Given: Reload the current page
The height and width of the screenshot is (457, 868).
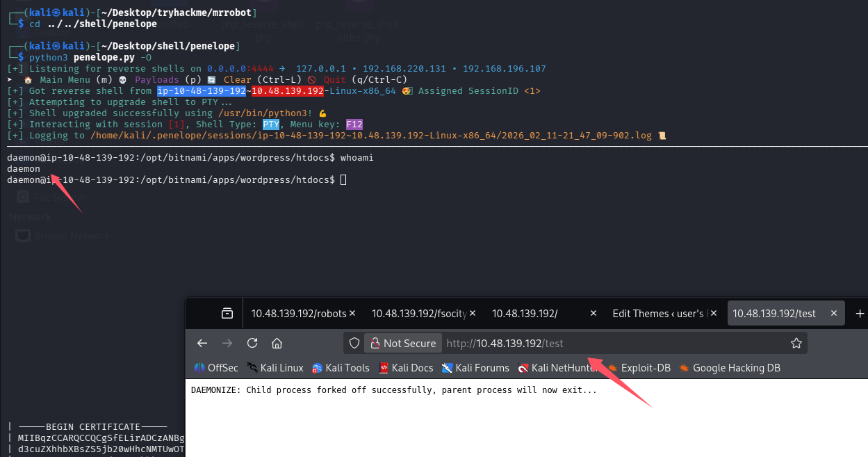Looking at the screenshot, I should click(252, 343).
